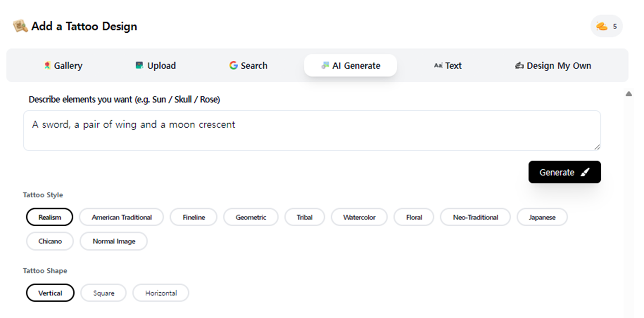Select the Watercolor style
Image resolution: width=644 pixels, height=318 pixels.
pos(359,217)
